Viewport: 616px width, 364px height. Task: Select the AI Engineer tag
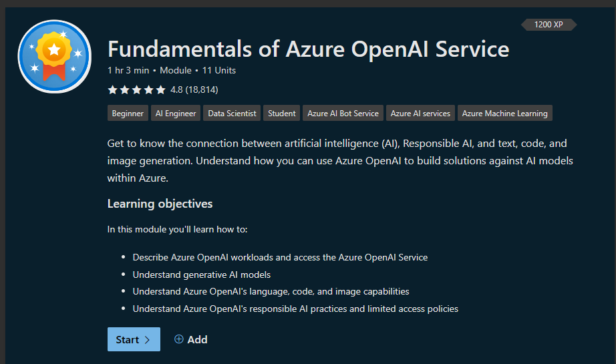click(176, 113)
